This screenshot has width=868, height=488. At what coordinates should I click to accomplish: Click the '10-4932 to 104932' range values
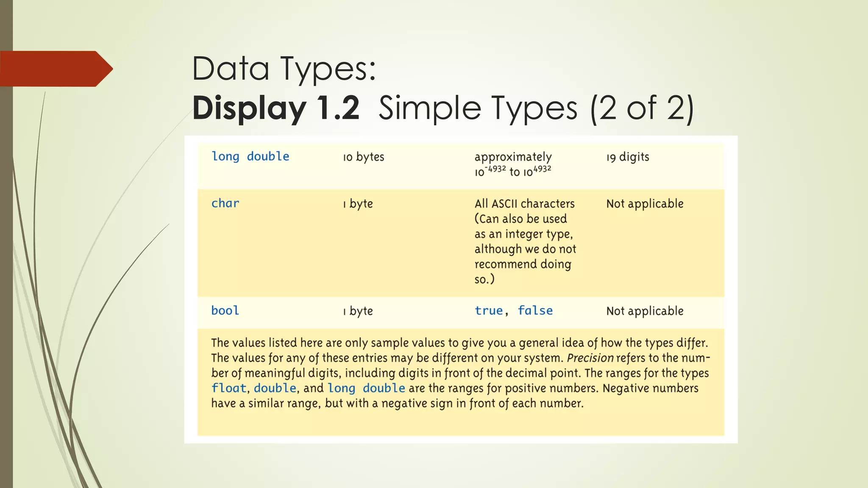[513, 171]
